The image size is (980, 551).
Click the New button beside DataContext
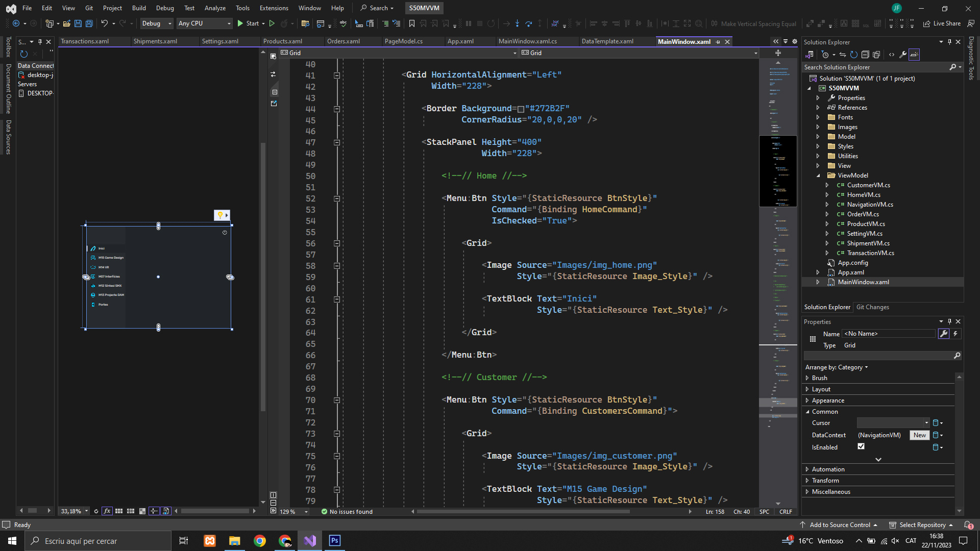[919, 435]
